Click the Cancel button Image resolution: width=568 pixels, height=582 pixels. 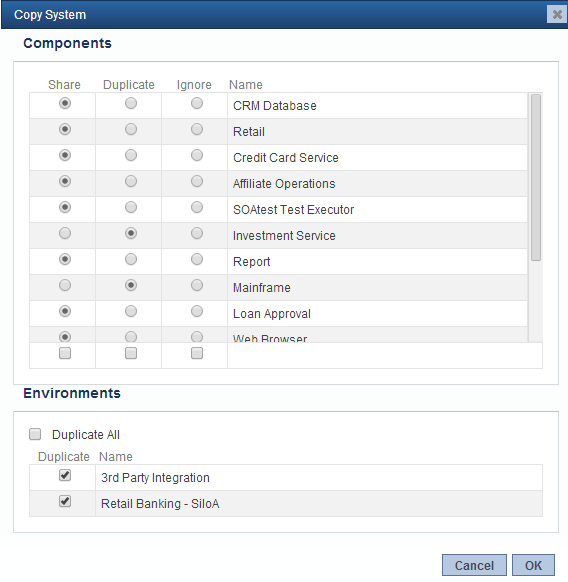[x=474, y=565]
